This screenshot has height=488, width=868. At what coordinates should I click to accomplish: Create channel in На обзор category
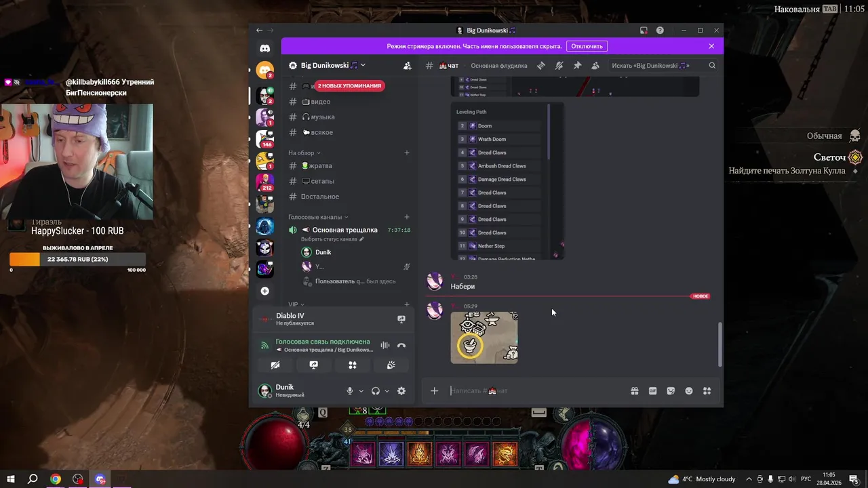pyautogui.click(x=407, y=153)
